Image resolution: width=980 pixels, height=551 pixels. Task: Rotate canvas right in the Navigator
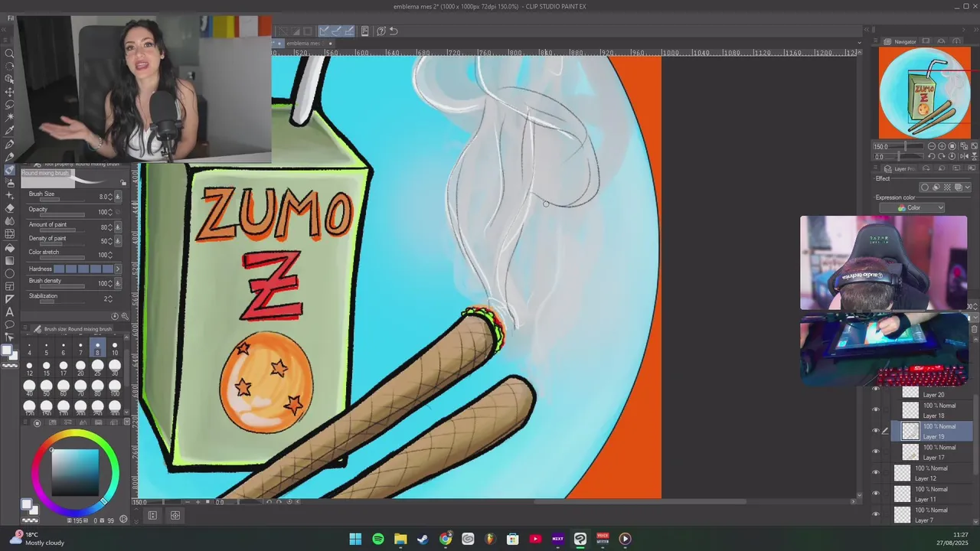942,156
